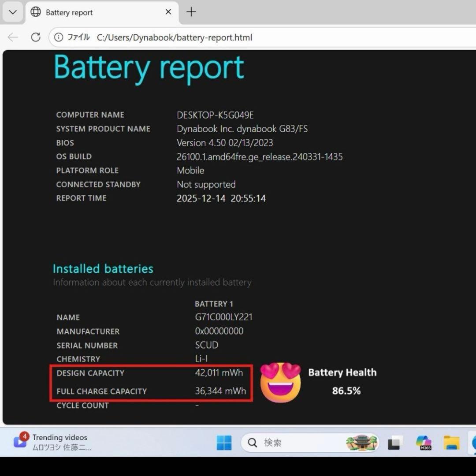This screenshot has width=476, height=476.
Task: Click the Installed batteries heading
Action: point(103,269)
